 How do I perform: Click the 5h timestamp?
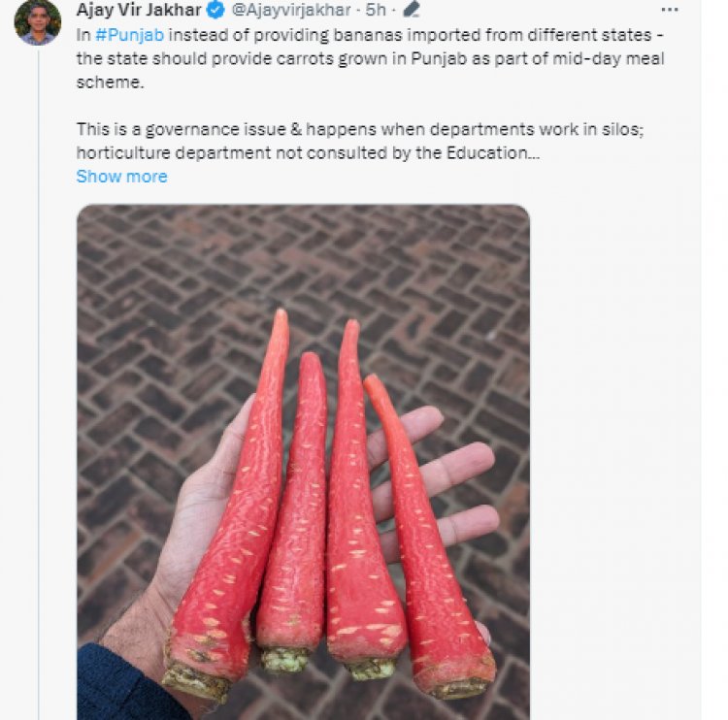376,10
